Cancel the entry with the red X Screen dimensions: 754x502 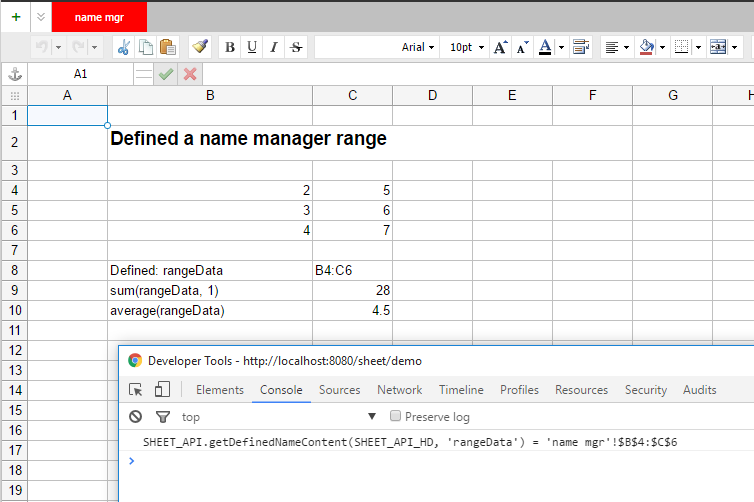coord(190,74)
